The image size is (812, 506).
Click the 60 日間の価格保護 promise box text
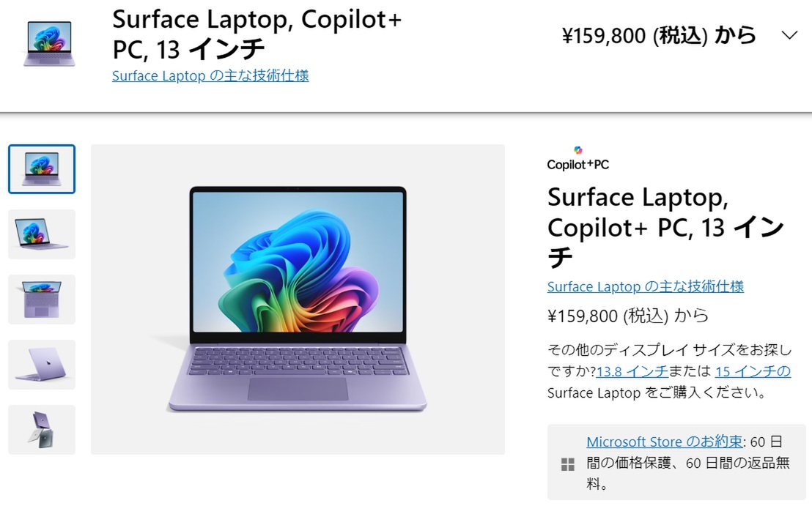click(x=687, y=463)
